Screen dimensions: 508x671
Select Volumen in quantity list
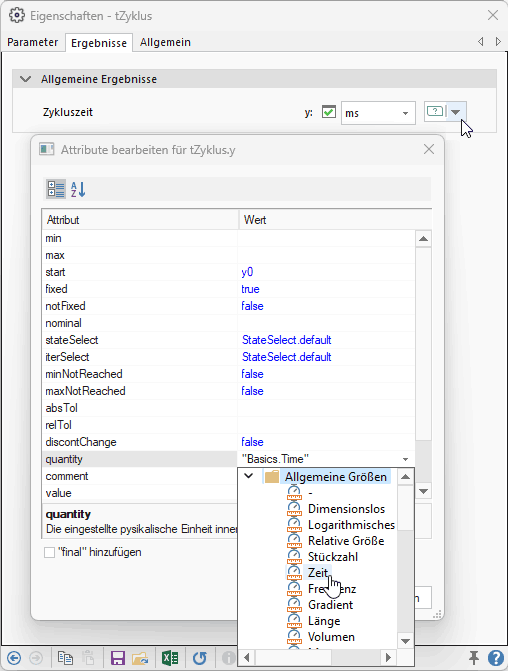[x=331, y=637]
